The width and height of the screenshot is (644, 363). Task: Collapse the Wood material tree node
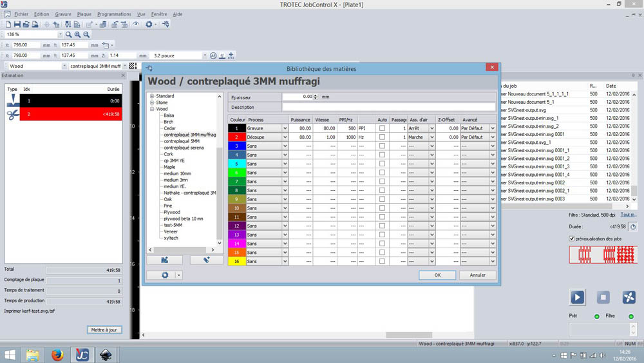click(152, 109)
